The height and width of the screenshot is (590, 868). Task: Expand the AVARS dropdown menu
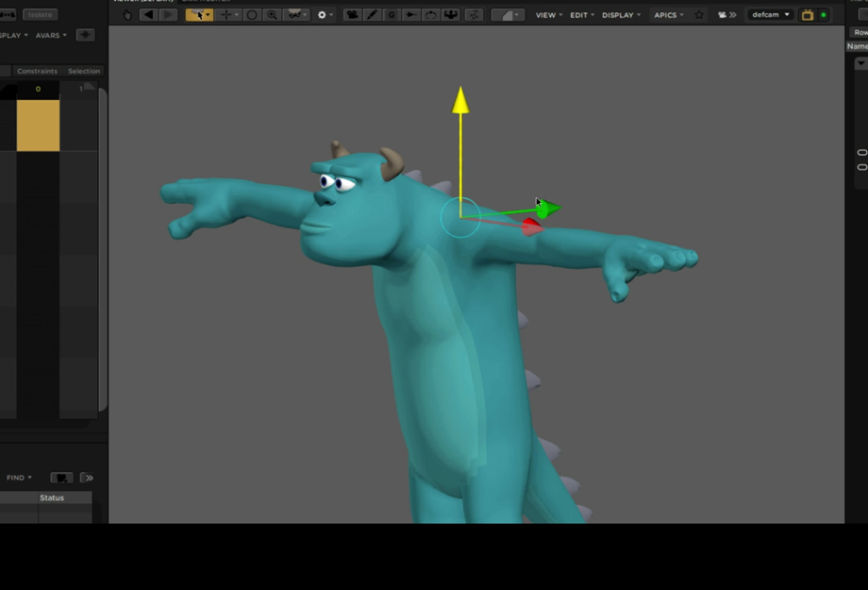[x=51, y=36]
